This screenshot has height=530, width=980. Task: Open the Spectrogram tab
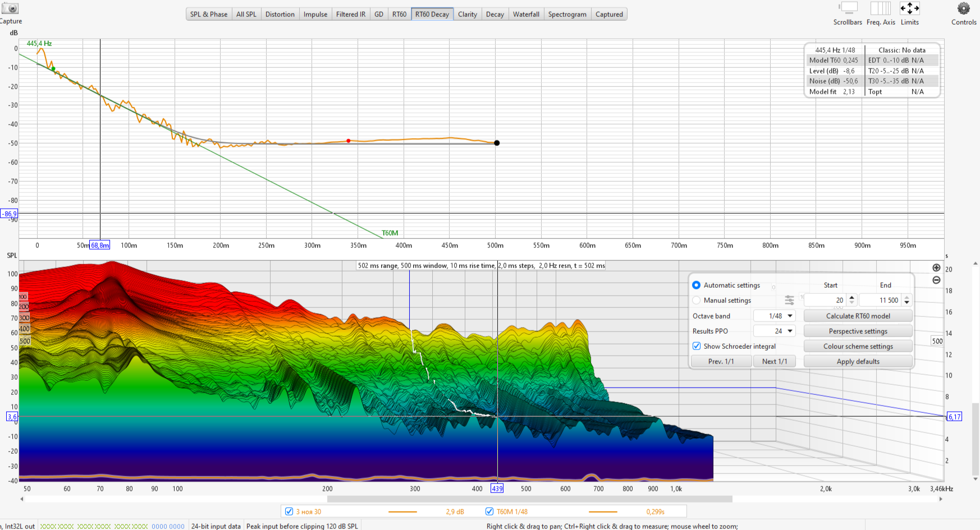pyautogui.click(x=567, y=15)
